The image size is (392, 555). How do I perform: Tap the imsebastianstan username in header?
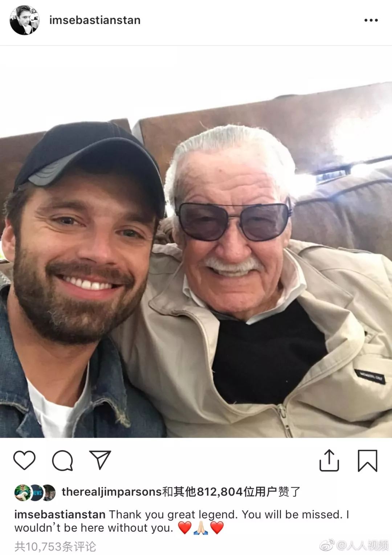click(x=95, y=20)
